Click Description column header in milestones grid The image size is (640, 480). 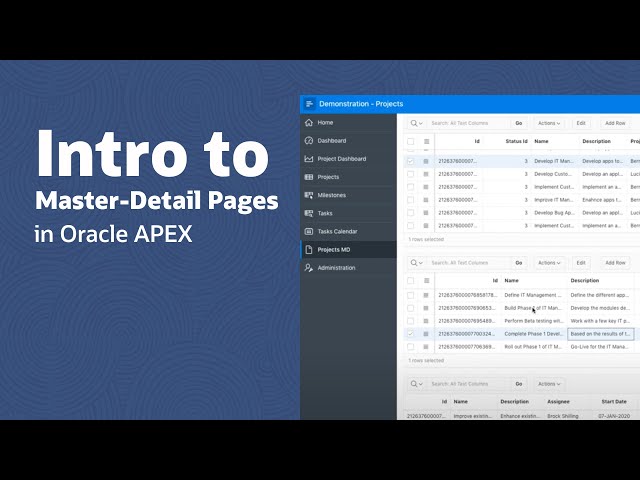(585, 281)
